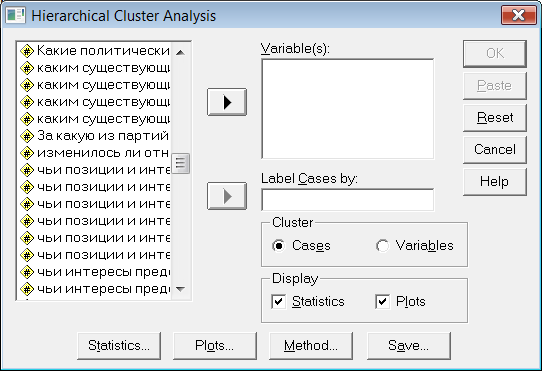Select the Cases cluster radio button
542x371 pixels.
tap(279, 246)
